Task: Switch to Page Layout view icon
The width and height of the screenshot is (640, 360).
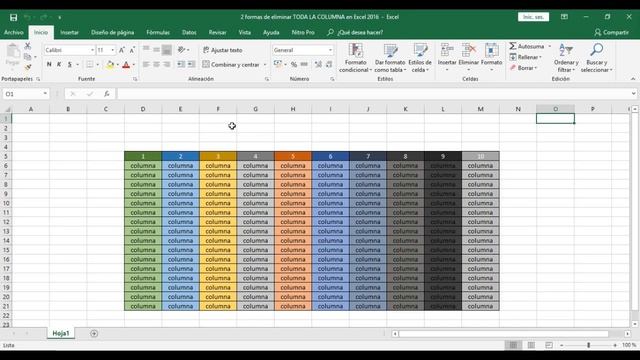Action: click(531, 345)
